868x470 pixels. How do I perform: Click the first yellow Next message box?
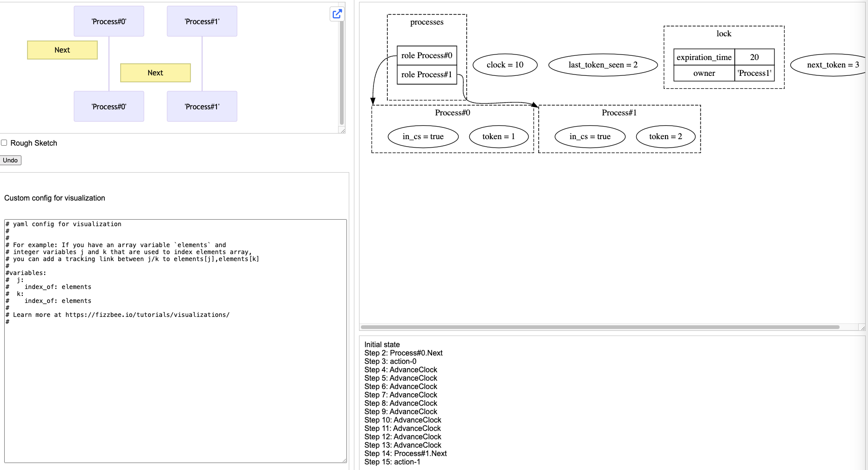point(62,50)
